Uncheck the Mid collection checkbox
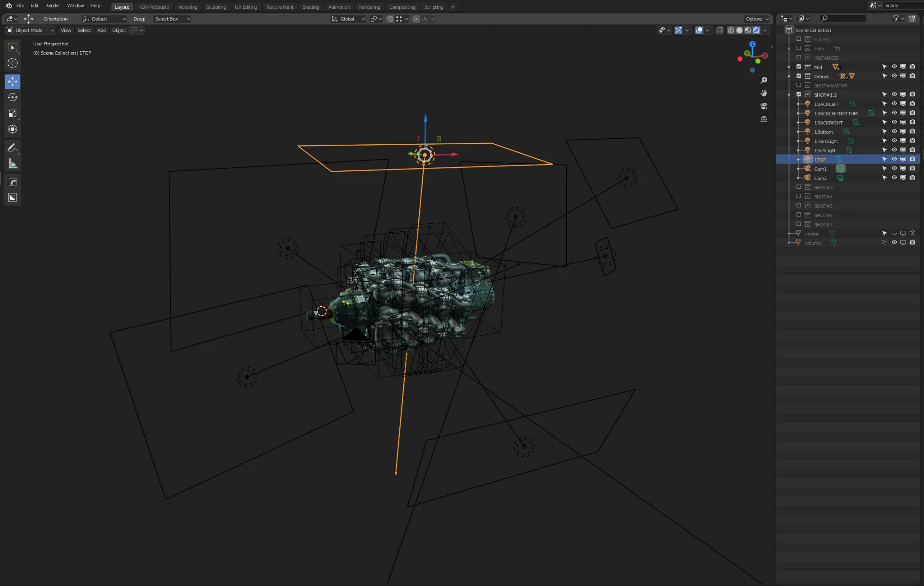Image resolution: width=924 pixels, height=586 pixels. [x=798, y=67]
